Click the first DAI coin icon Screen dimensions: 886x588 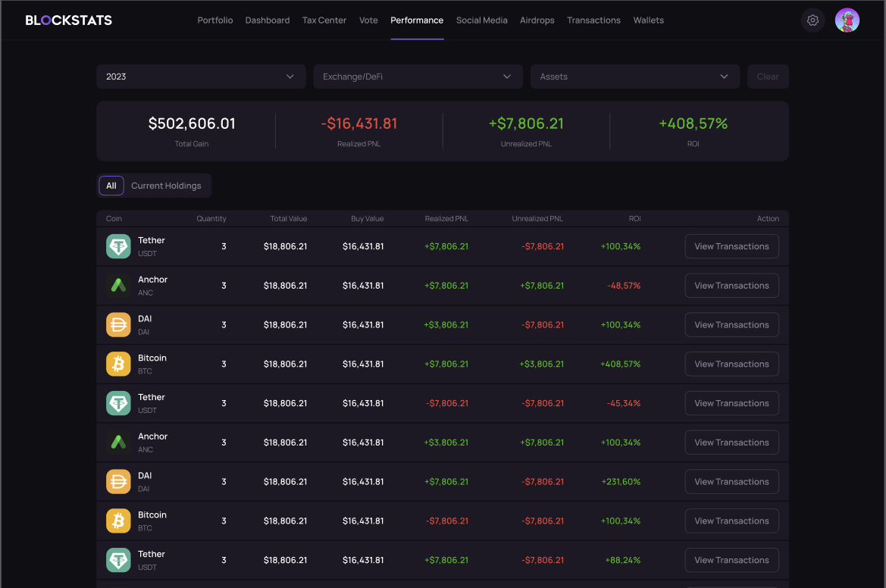118,325
